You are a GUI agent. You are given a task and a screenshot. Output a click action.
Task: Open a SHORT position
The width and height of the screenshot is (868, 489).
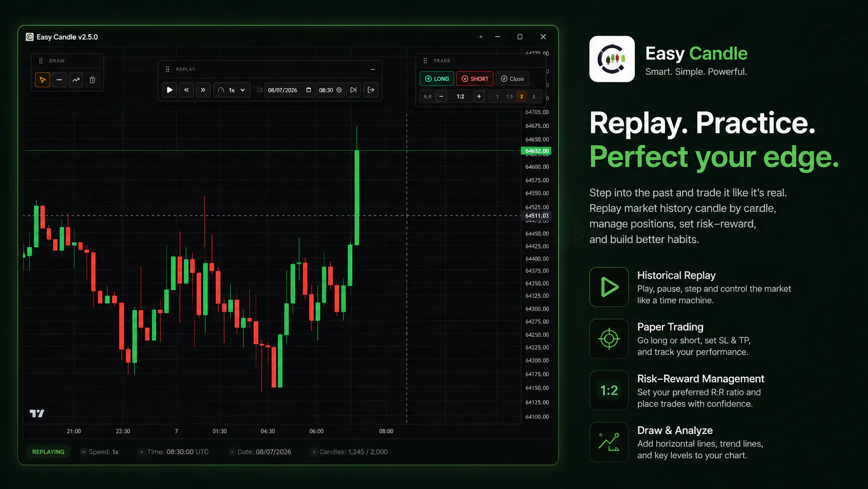[475, 79]
